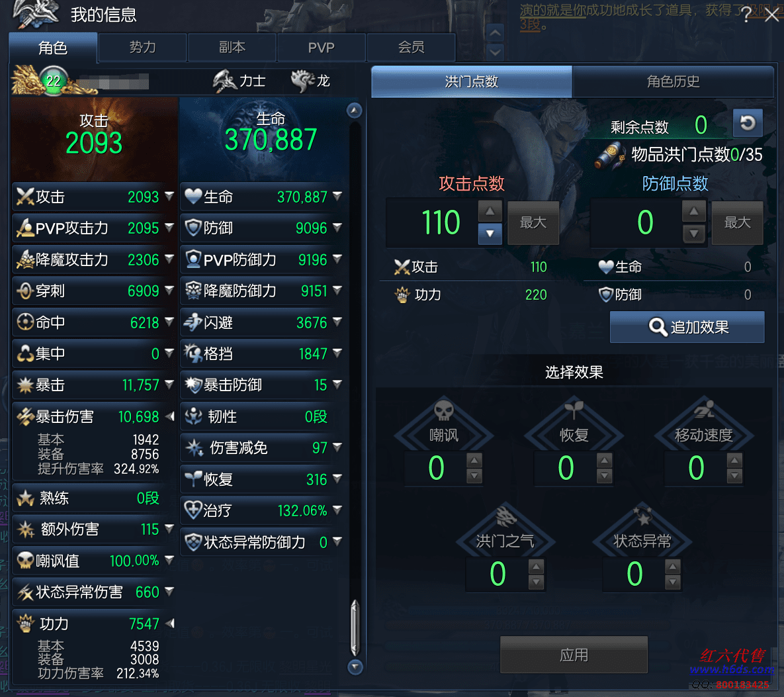Screen dimensions: 784x697
Task: Click the scroll-down arrow below stat list
Action: click(x=355, y=667)
